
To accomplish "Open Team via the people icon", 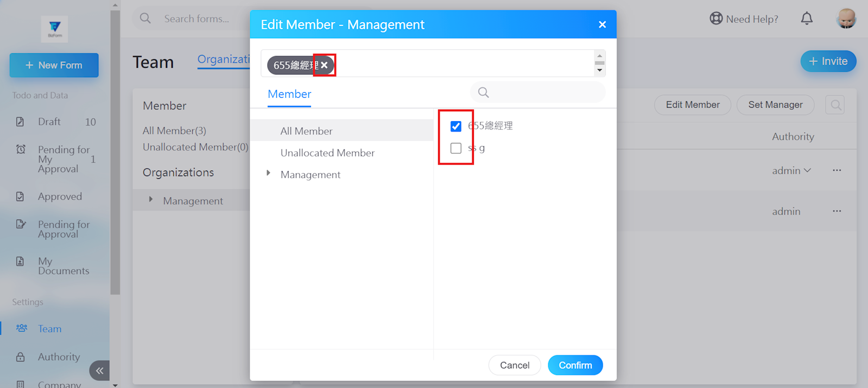I will [x=22, y=328].
